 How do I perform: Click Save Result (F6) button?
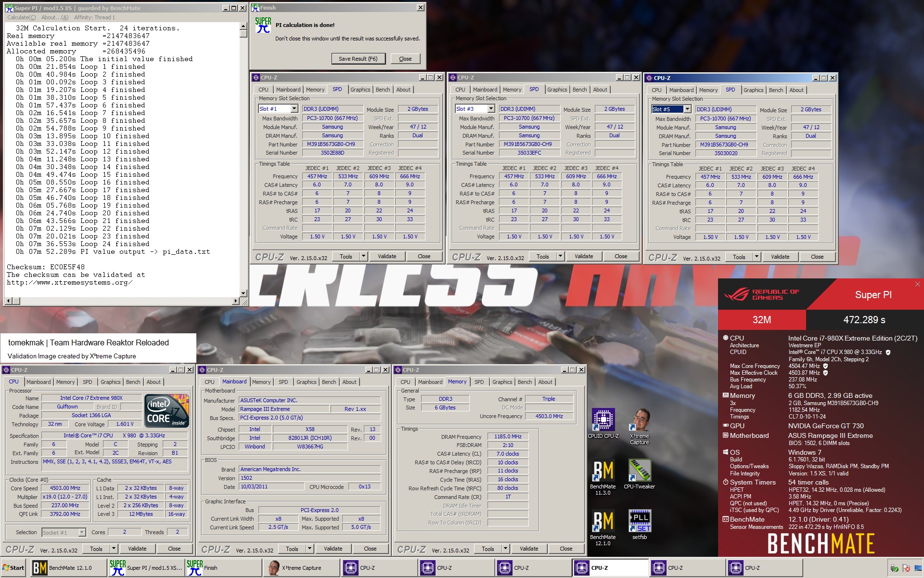point(358,59)
